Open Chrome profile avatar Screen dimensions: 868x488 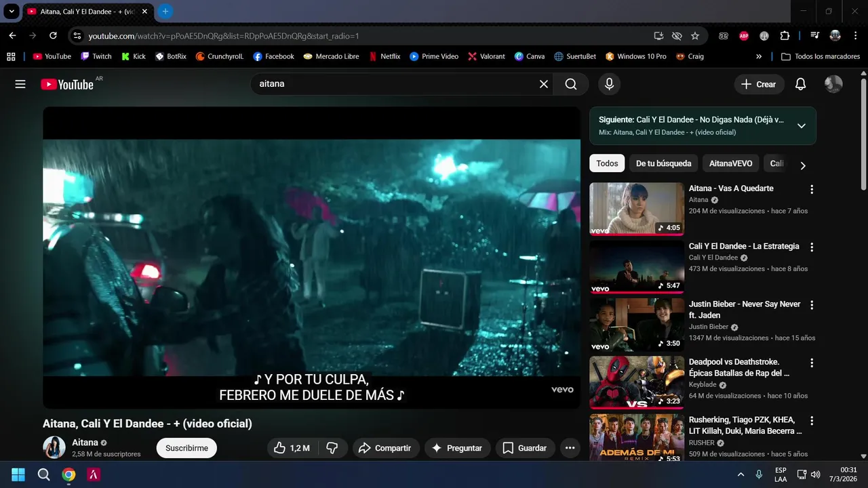[x=835, y=36]
